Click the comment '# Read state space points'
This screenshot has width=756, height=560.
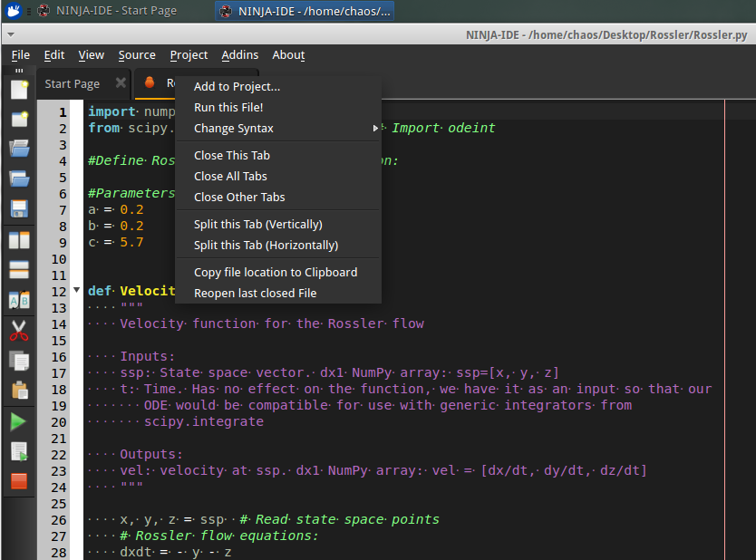pos(339,519)
